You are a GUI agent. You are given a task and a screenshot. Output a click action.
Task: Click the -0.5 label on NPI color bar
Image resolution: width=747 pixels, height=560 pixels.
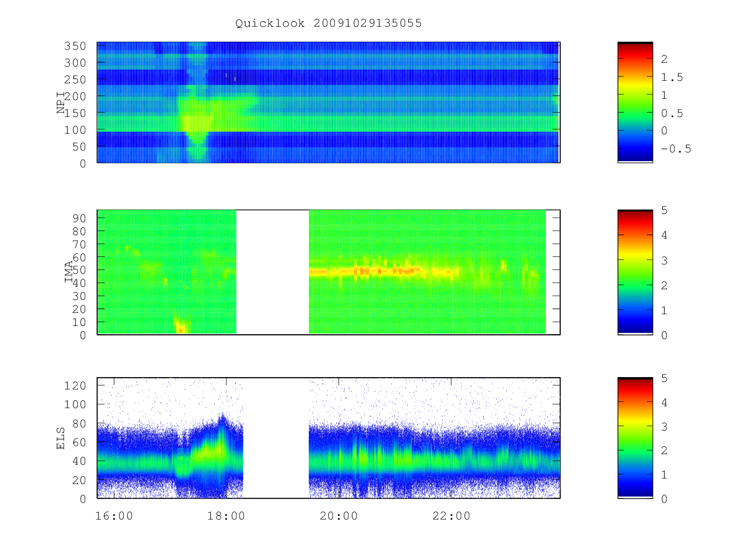pos(675,149)
